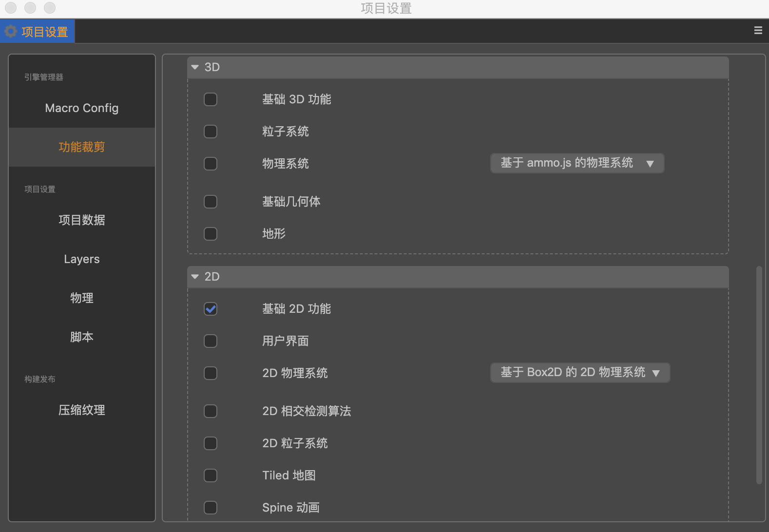Enable the 用户界面 checkbox
The width and height of the screenshot is (769, 532).
[x=211, y=341]
